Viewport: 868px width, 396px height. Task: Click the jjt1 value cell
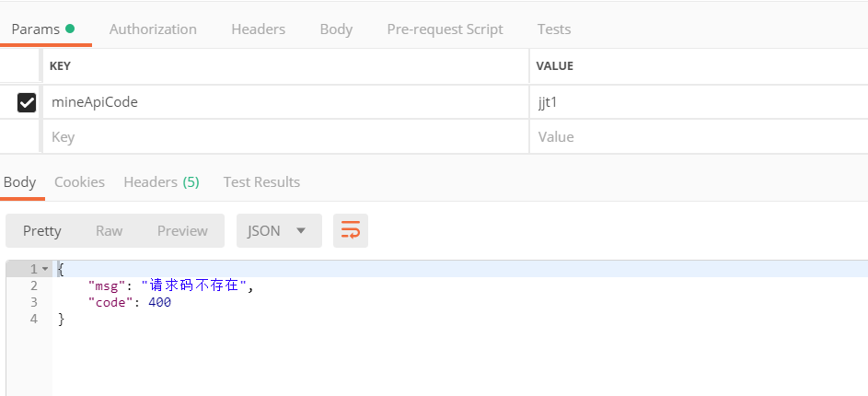[698, 102]
